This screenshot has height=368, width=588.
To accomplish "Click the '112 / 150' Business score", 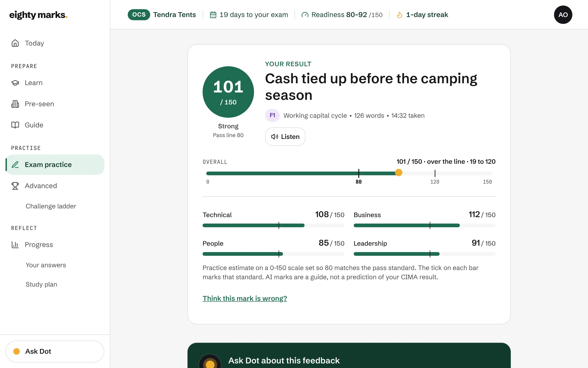I will pyautogui.click(x=482, y=214).
